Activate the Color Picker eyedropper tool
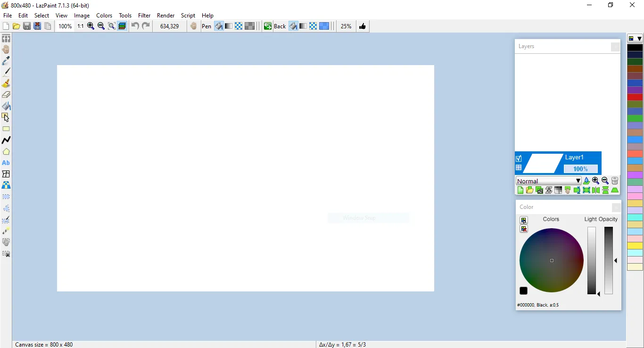Viewport: 644px width, 348px height. 6,61
